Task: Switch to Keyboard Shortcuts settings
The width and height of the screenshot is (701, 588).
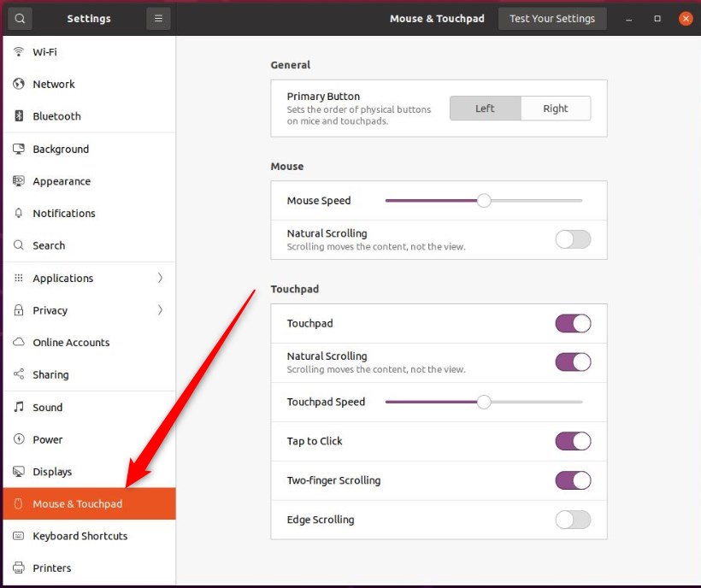Action: [80, 536]
